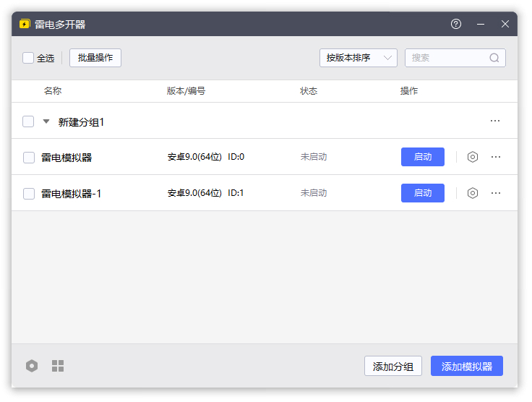532x402 pixels.
Task: Tick the checkbox for 雷电模拟器-1
Action: tap(29, 194)
